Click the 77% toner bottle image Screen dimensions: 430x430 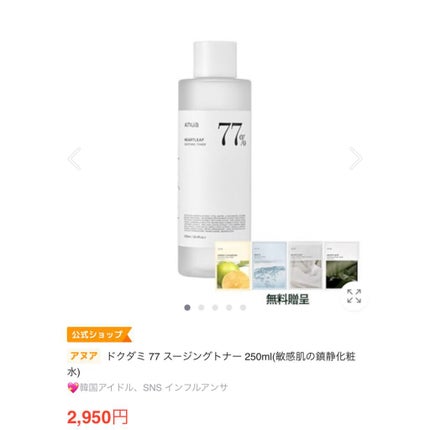point(214,159)
